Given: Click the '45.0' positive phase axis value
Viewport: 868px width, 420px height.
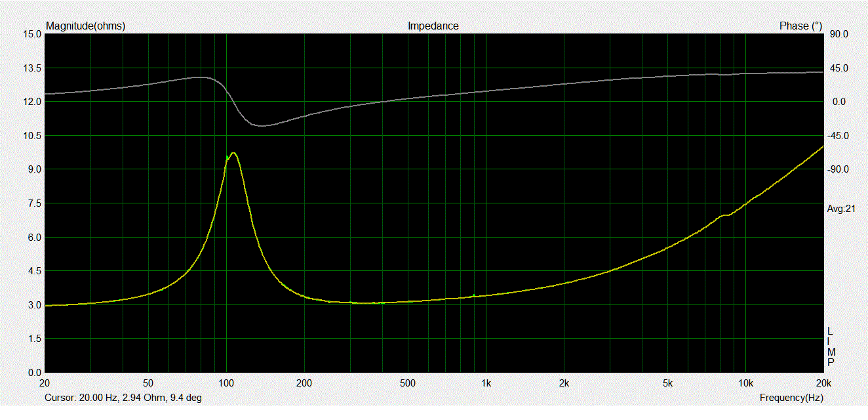Looking at the screenshot, I should point(839,68).
